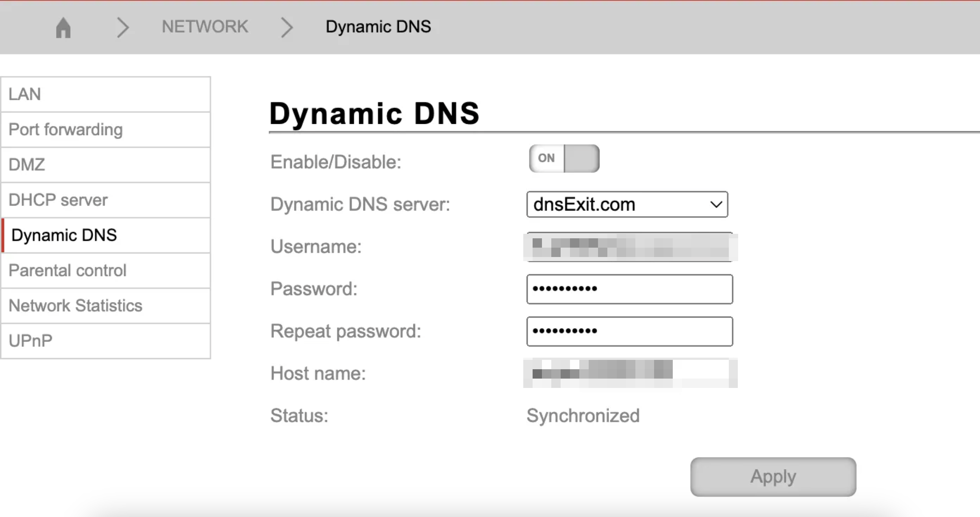The height and width of the screenshot is (517, 980).
Task: Click the Dynamic DNS breadcrumb text
Action: point(378,27)
